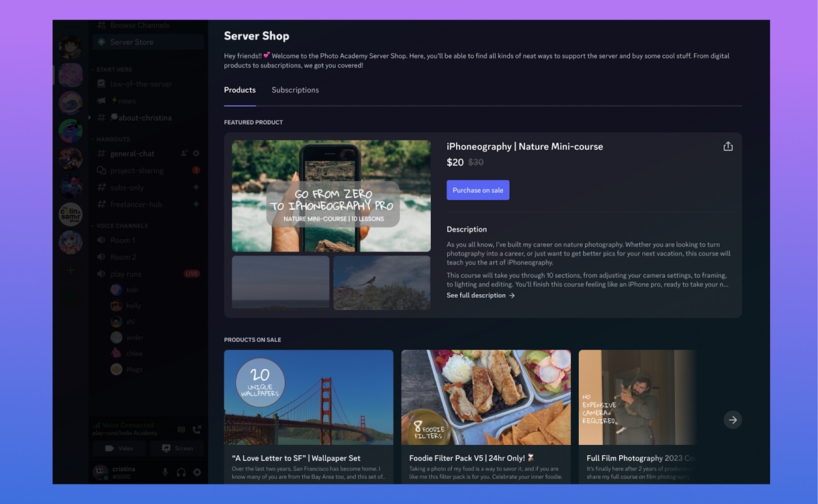Open See full description link
This screenshot has width=818, height=504.
pos(481,296)
